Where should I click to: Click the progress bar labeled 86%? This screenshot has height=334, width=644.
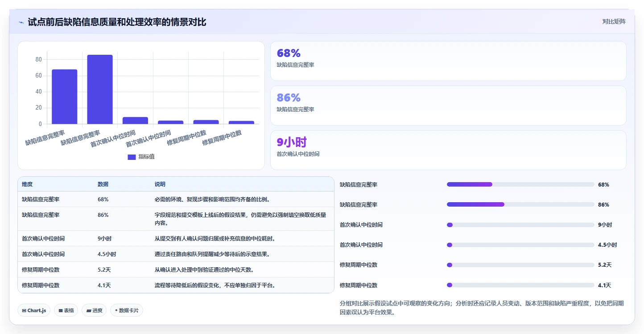(520, 204)
